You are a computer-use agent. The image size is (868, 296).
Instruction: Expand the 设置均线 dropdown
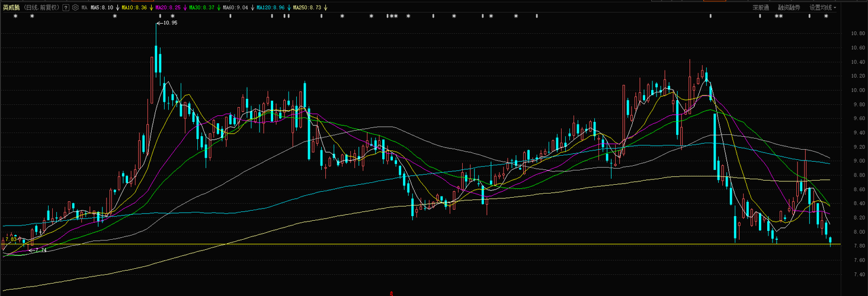[823, 8]
